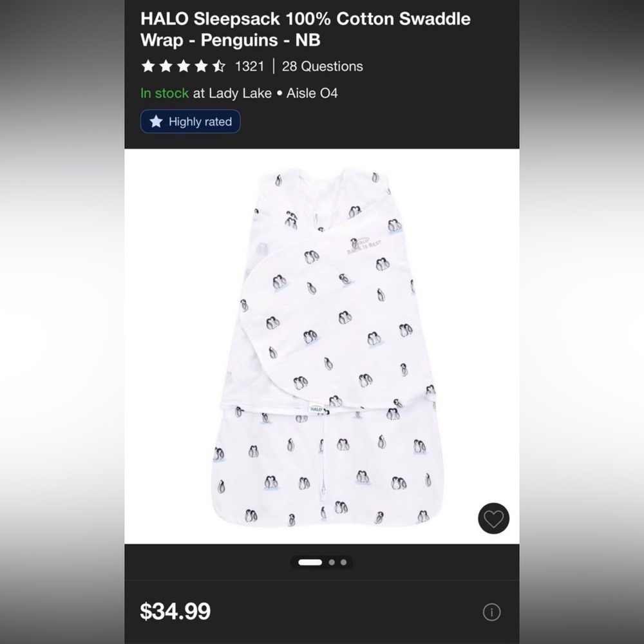Click the HALO brand tag on swaddle
644x644 pixels.
coord(316,409)
